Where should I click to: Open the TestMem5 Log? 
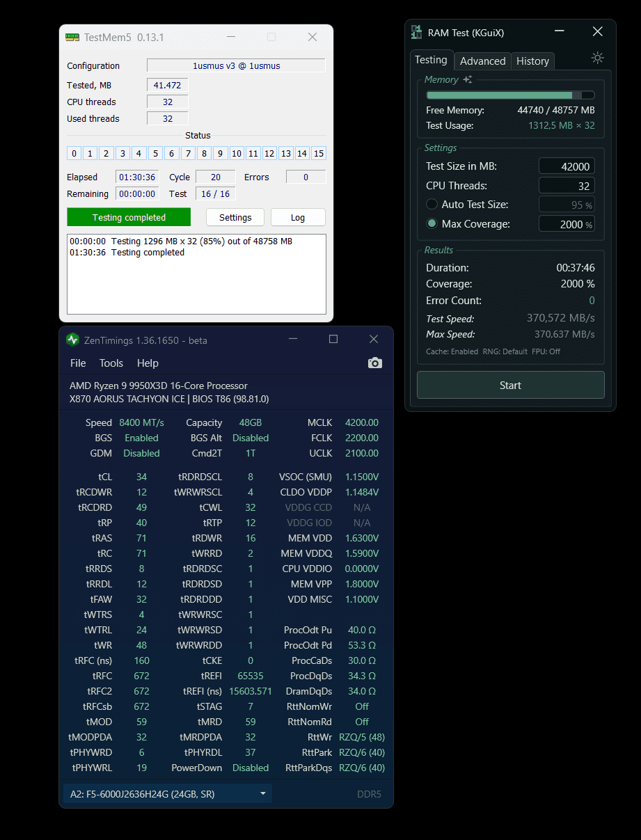(x=298, y=217)
